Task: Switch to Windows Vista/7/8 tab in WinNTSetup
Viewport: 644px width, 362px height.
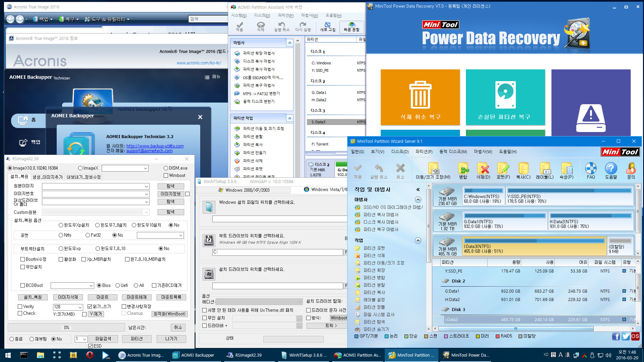Action: [325, 190]
